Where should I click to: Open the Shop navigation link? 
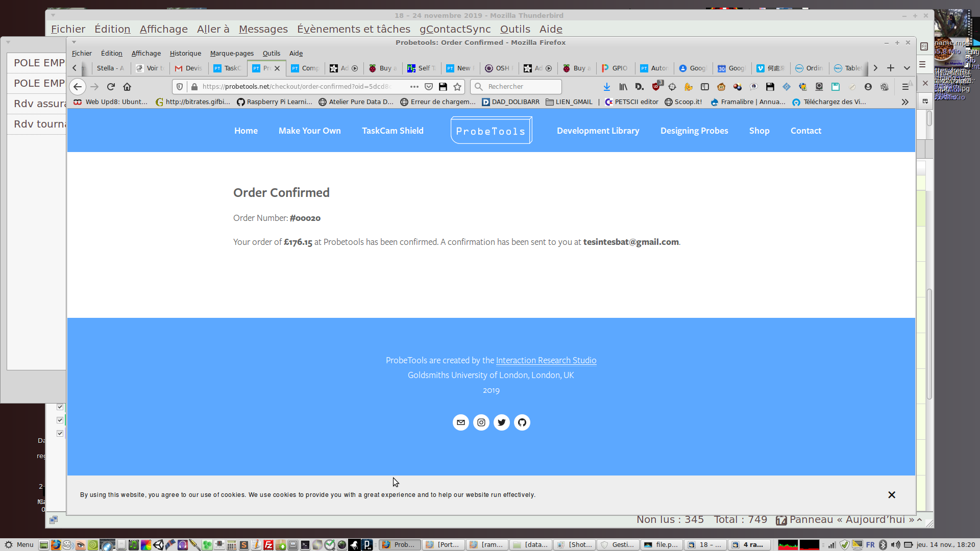[x=759, y=131]
